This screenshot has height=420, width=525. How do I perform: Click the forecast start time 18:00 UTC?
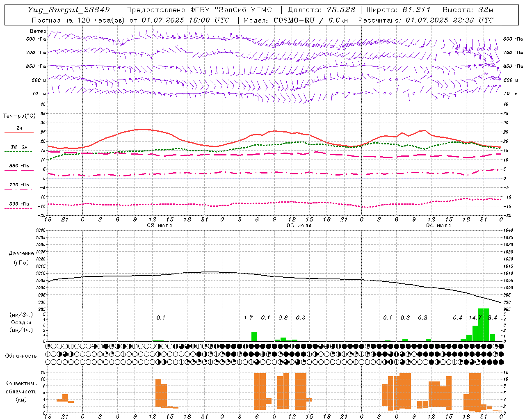point(209,20)
